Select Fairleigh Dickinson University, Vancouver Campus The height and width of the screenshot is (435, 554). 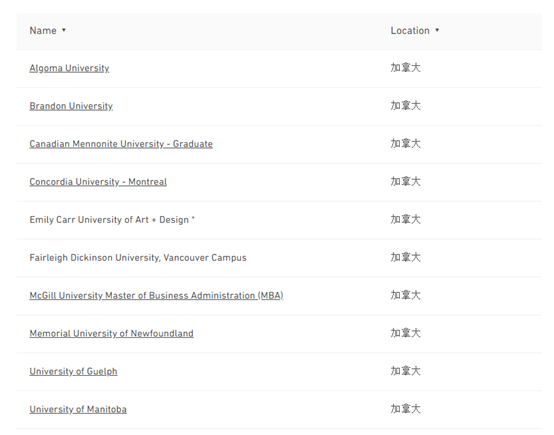coord(138,258)
